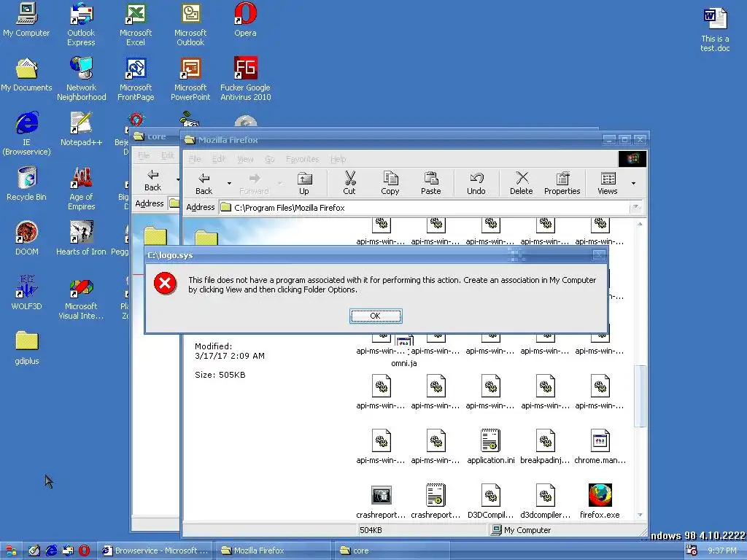Open IE (Browservice) desktop icon
The height and width of the screenshot is (560, 747).
point(26,134)
